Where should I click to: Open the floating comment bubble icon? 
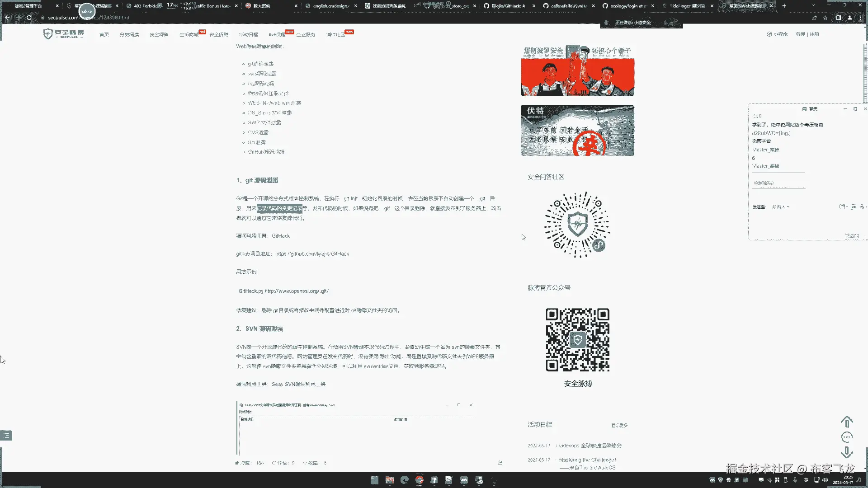847,437
